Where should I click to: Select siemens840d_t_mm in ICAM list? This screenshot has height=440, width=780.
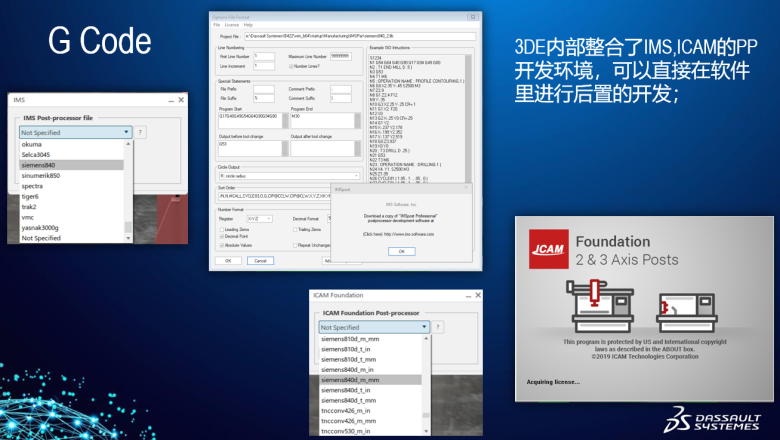pos(370,401)
